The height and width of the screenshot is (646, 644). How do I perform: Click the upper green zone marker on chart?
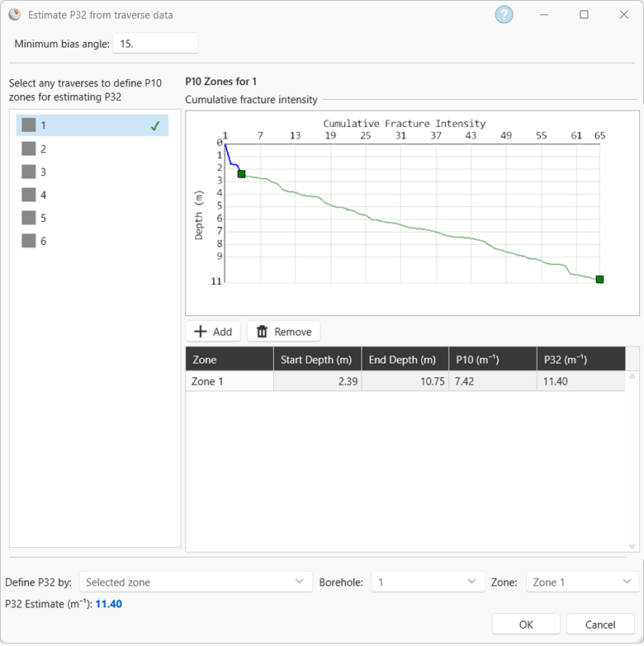[x=242, y=174]
